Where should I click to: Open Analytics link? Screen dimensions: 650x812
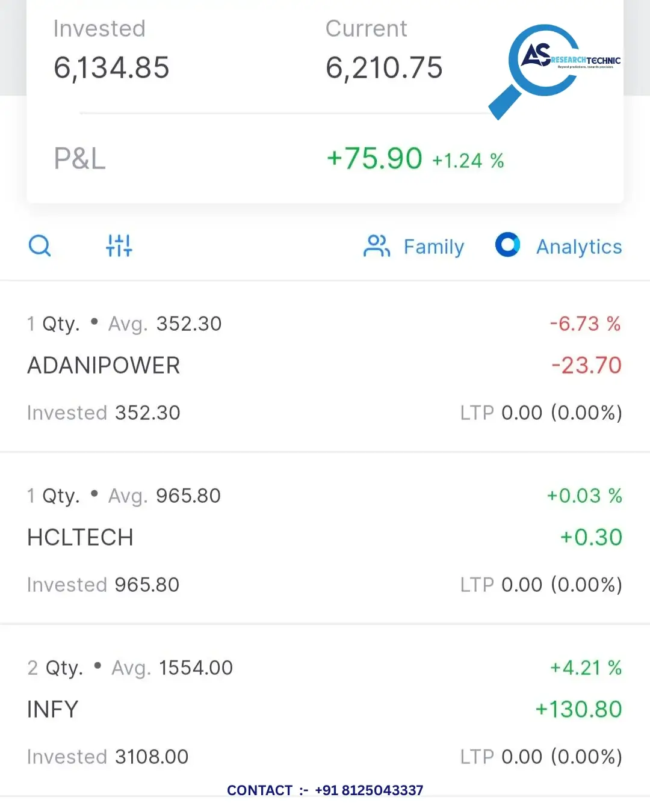(579, 247)
